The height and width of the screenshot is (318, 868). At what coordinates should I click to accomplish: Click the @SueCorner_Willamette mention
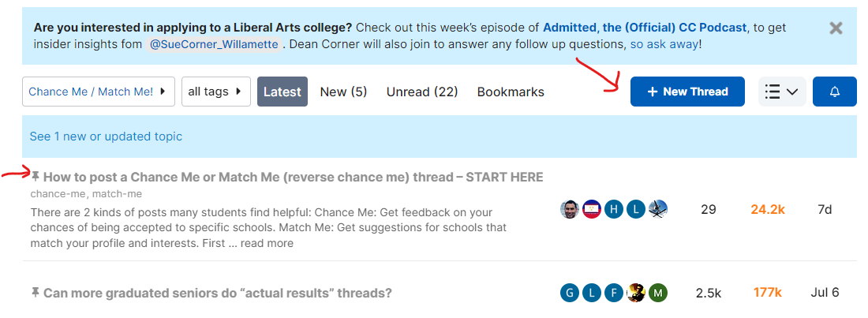coord(212,44)
